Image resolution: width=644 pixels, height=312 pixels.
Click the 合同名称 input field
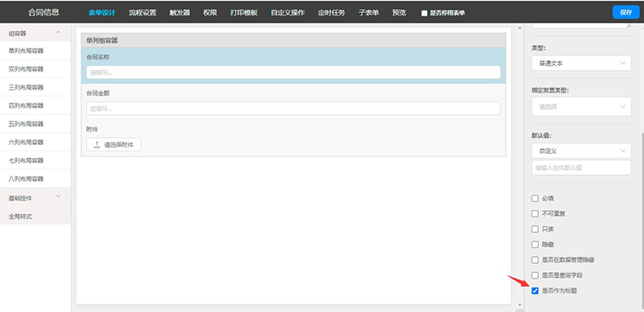pos(293,73)
